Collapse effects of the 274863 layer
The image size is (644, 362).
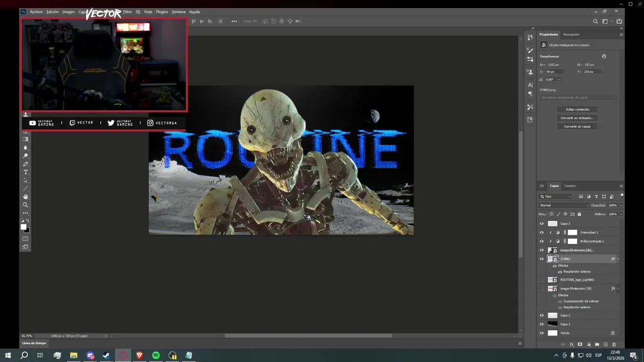click(x=618, y=259)
